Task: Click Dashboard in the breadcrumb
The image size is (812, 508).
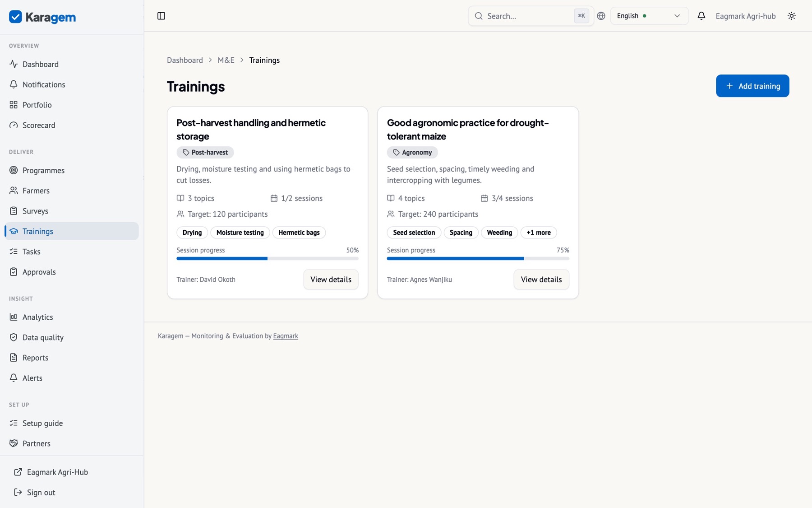Action: (x=185, y=60)
